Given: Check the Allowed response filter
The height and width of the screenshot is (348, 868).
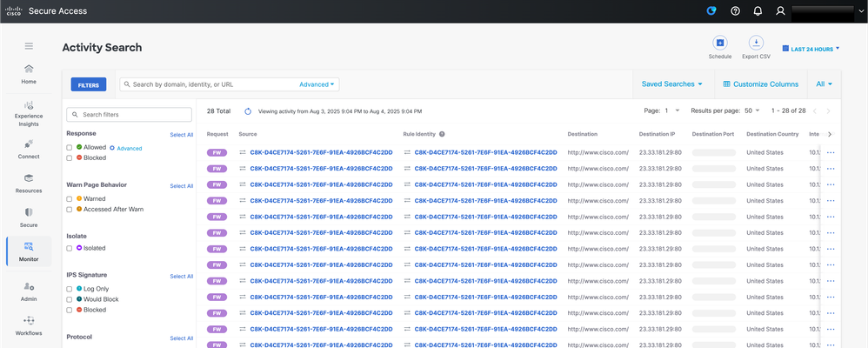Looking at the screenshot, I should pyautogui.click(x=70, y=147).
